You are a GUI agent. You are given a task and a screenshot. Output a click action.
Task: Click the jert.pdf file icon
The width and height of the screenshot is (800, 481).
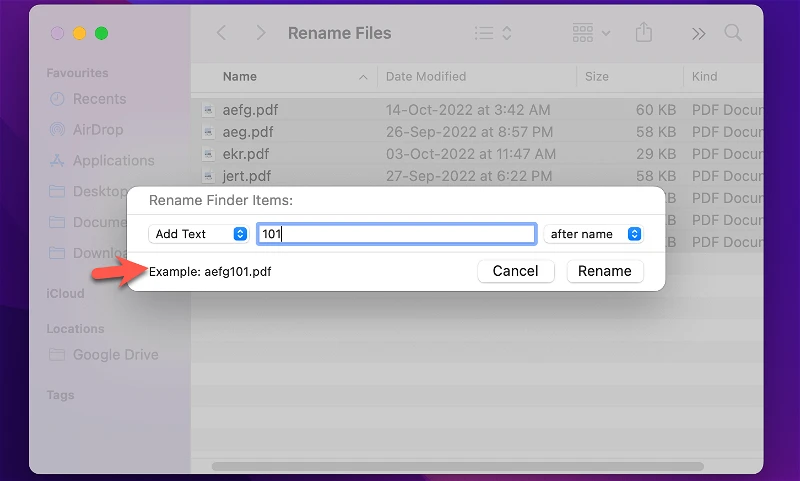(208, 176)
